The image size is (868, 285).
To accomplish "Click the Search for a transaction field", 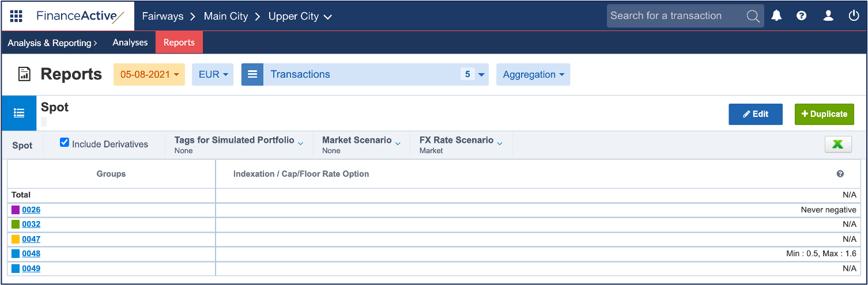I will click(x=674, y=16).
